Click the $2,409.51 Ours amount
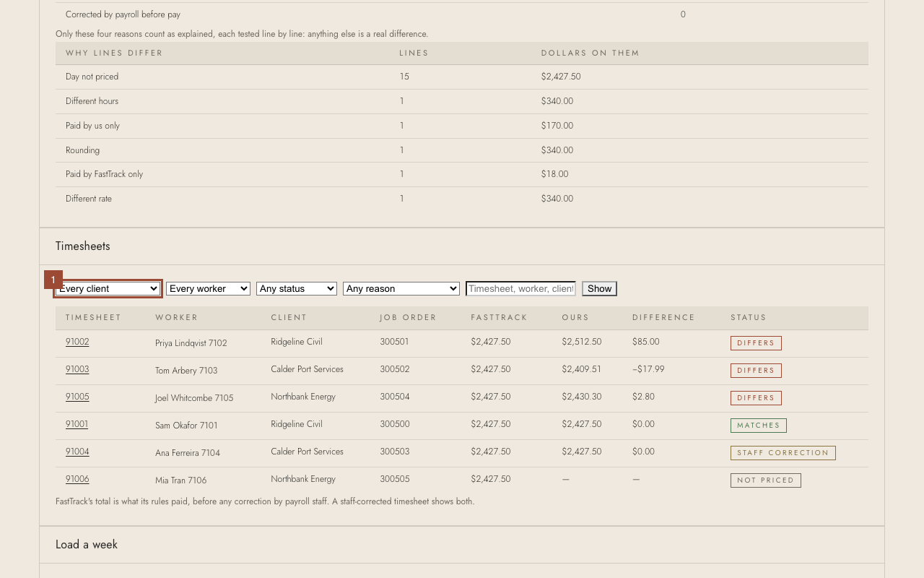 click(x=582, y=369)
